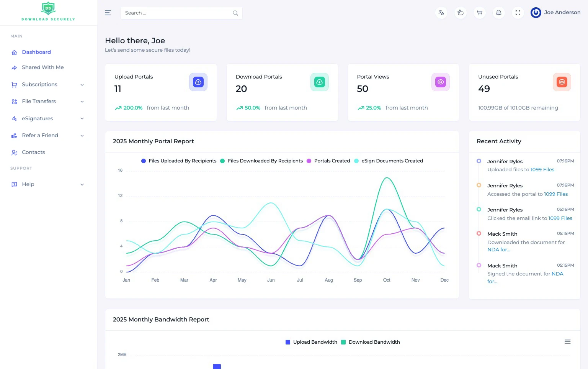Toggle the Files Uploaded By Recipients legend
The height and width of the screenshot is (369, 588).
179,161
